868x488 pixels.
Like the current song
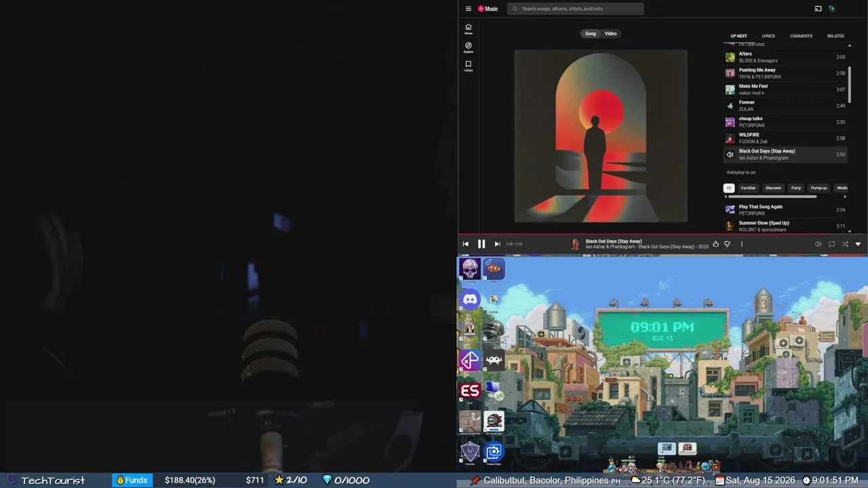pyautogui.click(x=715, y=244)
